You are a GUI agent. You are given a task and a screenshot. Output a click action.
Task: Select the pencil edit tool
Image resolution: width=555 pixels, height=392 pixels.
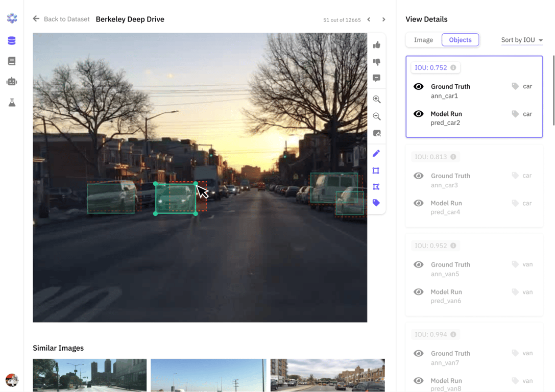pos(376,154)
